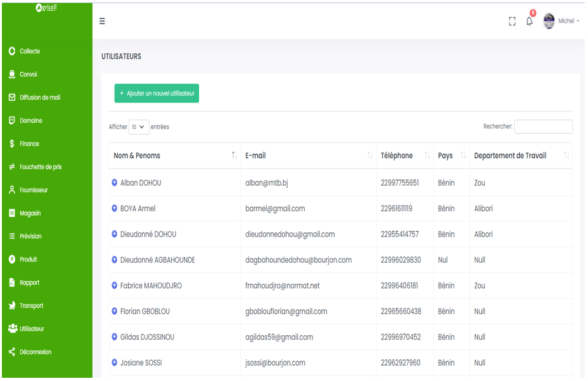Go to Fournisseur in sidebar
The height and width of the screenshot is (381, 588).
click(33, 190)
